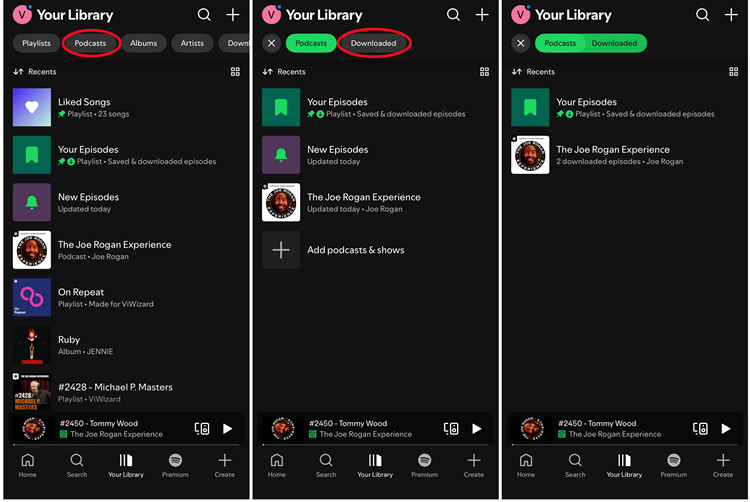Go to Home in middle screen nav bar
Screen dimensions: 750x502
pyautogui.click(x=277, y=465)
